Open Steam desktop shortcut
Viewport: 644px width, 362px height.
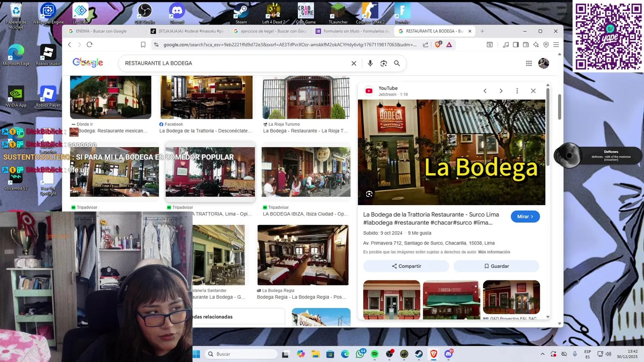[x=241, y=13]
